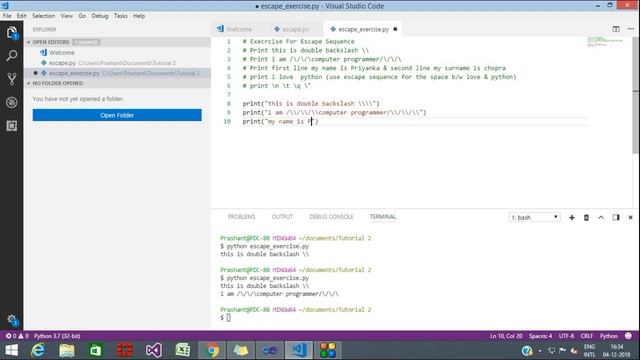Image resolution: width=640 pixels, height=360 pixels.
Task: Open the File menu
Action: pyautogui.click(x=7, y=16)
